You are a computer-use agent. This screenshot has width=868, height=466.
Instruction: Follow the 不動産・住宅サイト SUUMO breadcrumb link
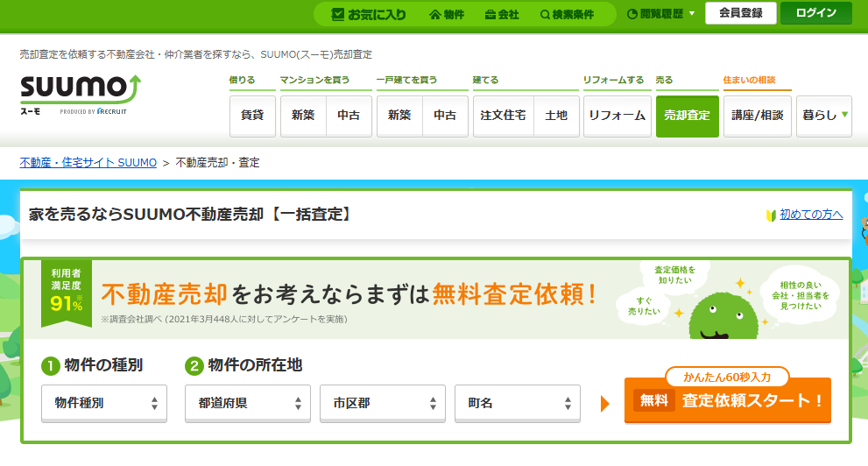pos(88,163)
